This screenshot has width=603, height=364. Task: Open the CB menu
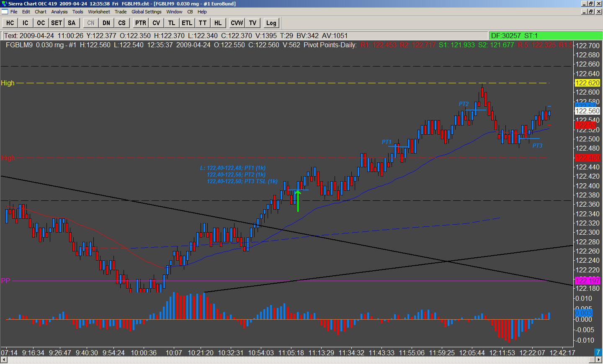point(190,12)
